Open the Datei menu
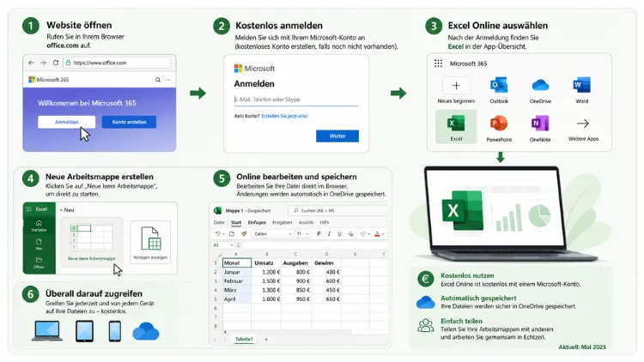This screenshot has width=644, height=362. click(219, 222)
